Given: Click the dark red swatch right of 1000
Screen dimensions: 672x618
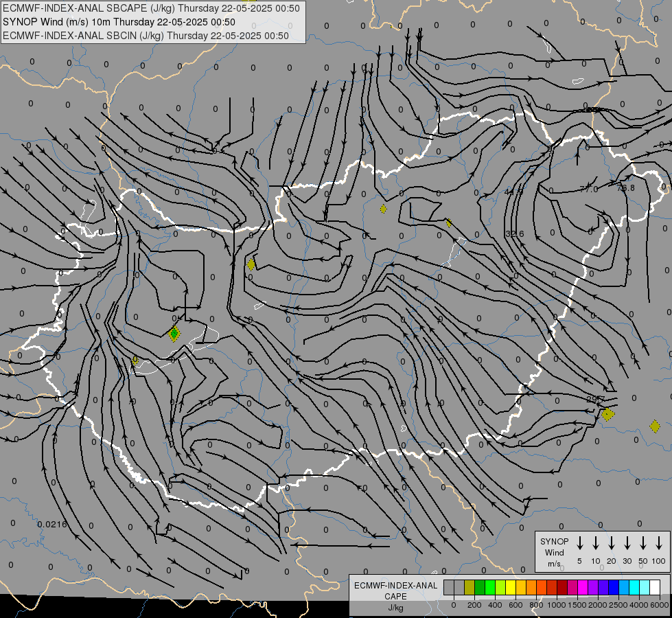Looking at the screenshot, I should [563, 588].
